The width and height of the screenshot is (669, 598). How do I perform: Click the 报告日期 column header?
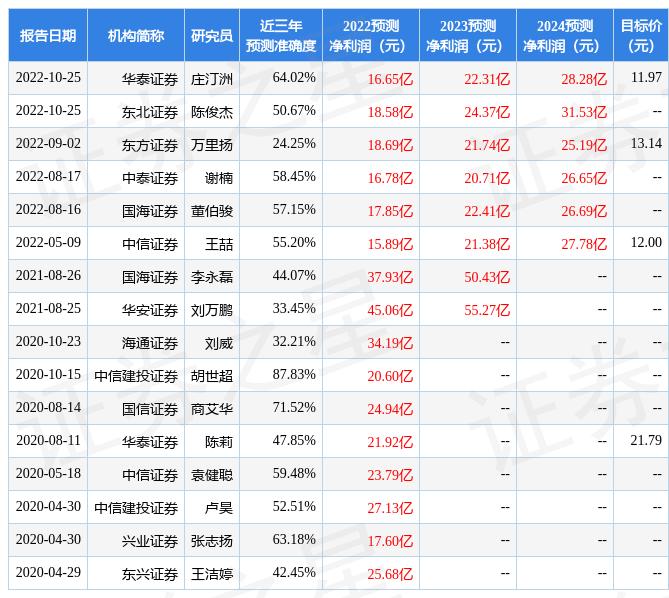48,35
